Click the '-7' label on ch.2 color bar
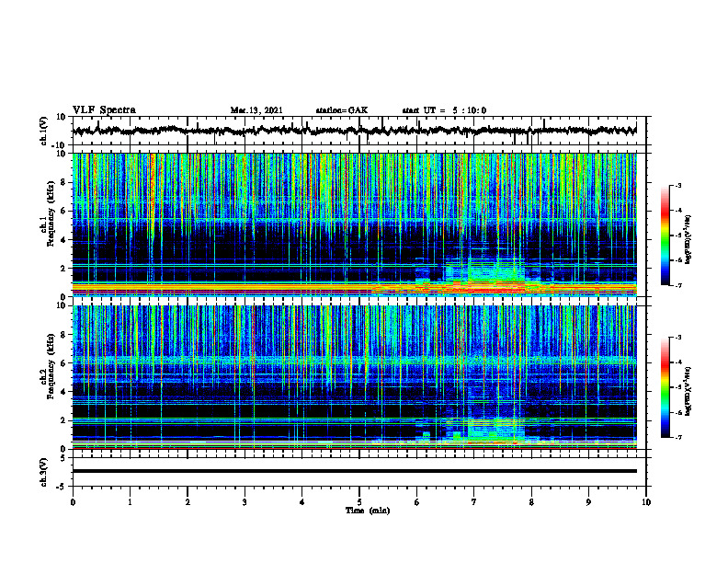The width and height of the screenshot is (728, 563). [678, 438]
